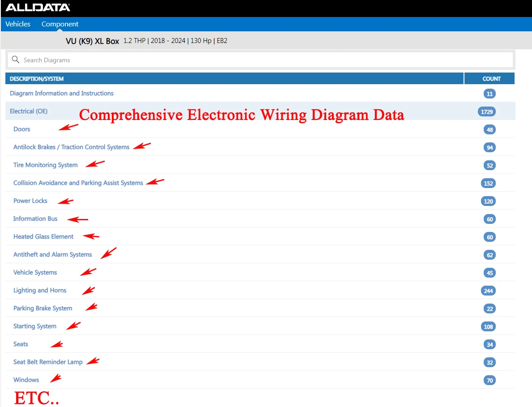
Task: Click the 108 Starting System count badge
Action: (488, 326)
